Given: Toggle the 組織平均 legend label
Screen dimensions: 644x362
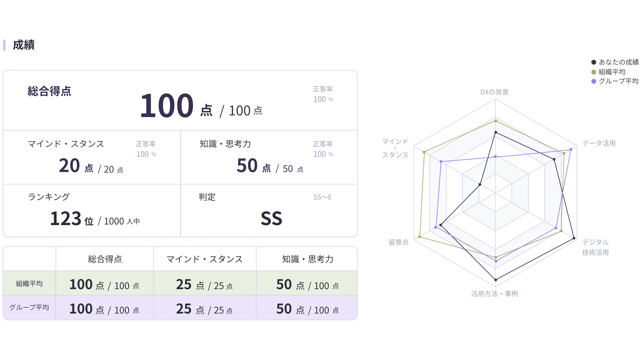Looking at the screenshot, I should tap(612, 72).
